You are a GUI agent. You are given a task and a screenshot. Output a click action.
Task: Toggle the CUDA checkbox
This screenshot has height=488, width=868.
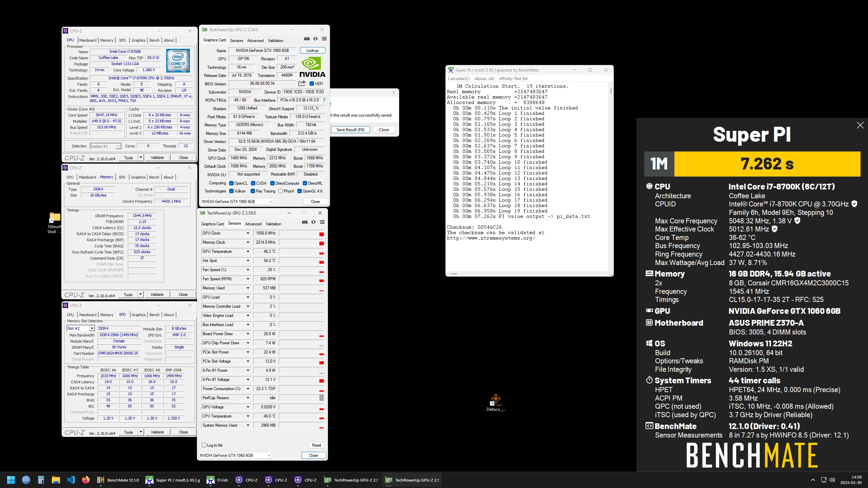[x=253, y=183]
